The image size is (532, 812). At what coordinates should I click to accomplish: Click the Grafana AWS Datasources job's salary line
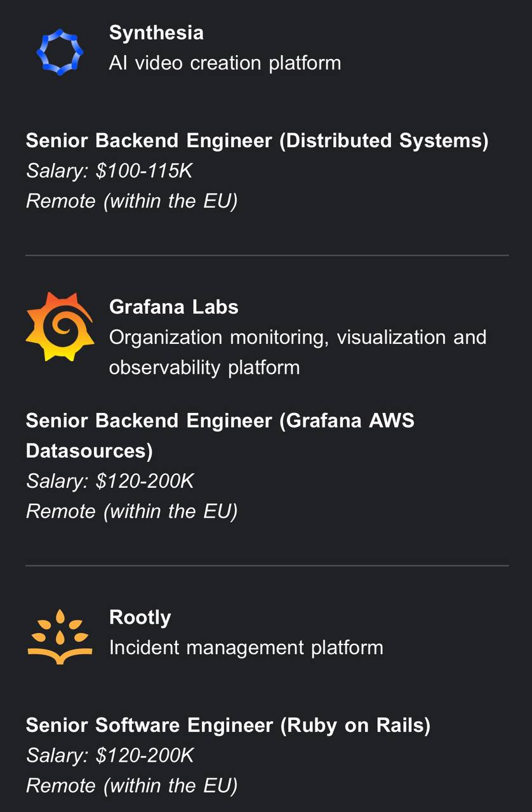[x=109, y=481]
